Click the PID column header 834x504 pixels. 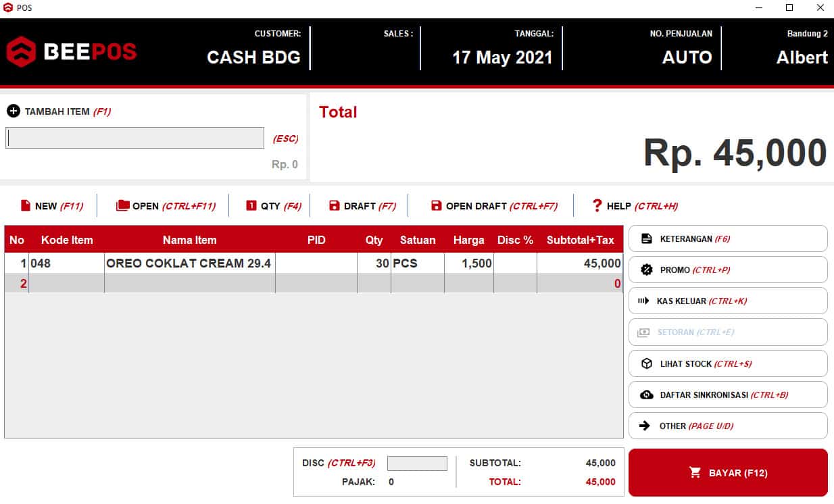pyautogui.click(x=316, y=240)
